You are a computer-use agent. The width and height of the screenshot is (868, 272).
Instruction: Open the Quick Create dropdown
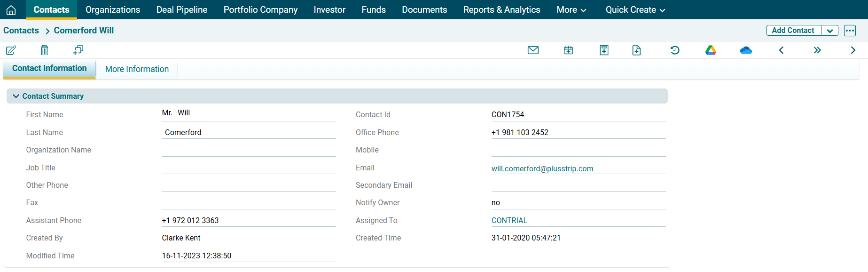pyautogui.click(x=635, y=10)
